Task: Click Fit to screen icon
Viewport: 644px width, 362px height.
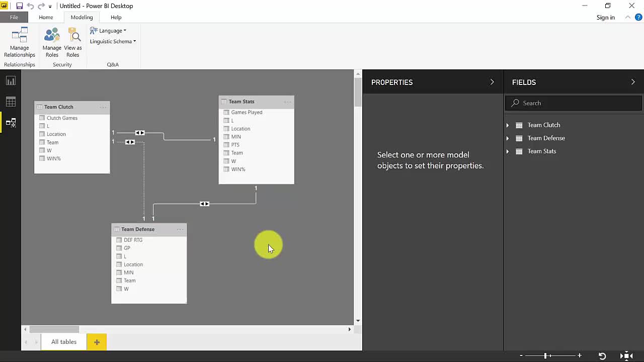Action: (626, 356)
